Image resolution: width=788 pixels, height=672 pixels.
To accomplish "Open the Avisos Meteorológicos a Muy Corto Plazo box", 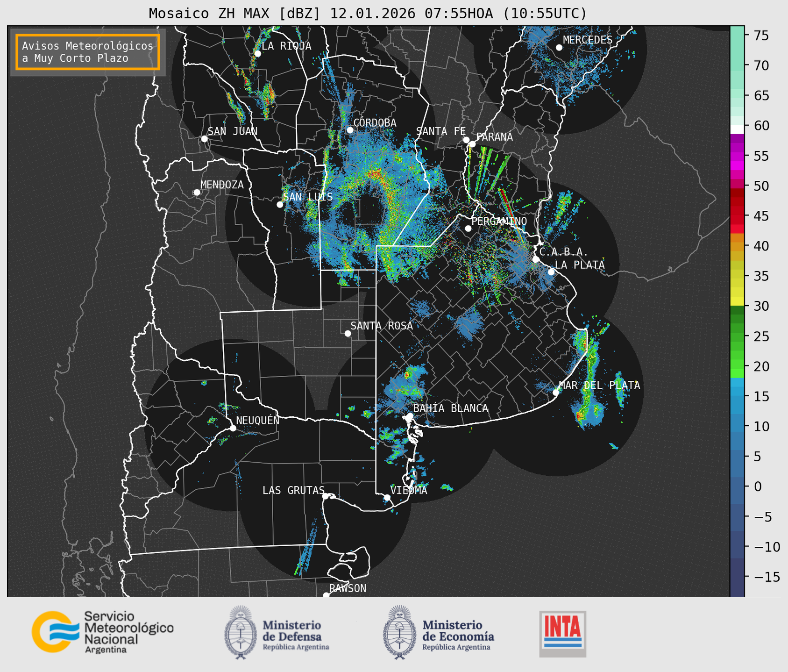I will (88, 52).
